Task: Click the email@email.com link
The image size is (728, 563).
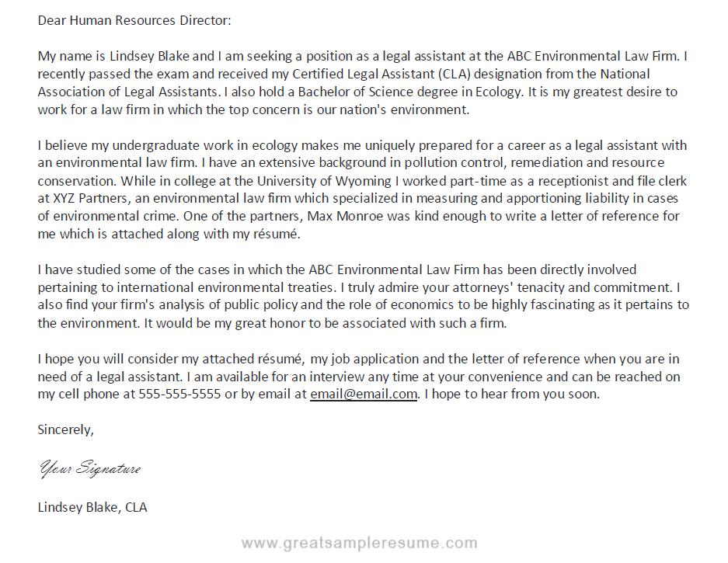Action: point(364,394)
